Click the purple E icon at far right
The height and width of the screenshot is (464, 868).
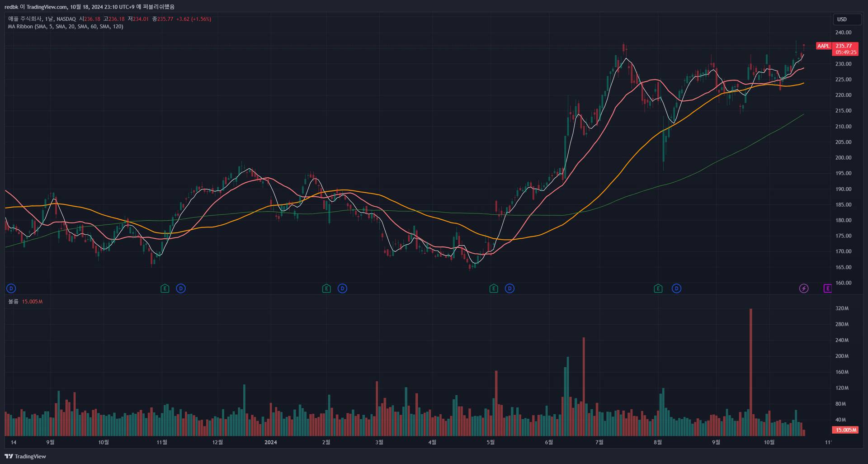click(827, 289)
